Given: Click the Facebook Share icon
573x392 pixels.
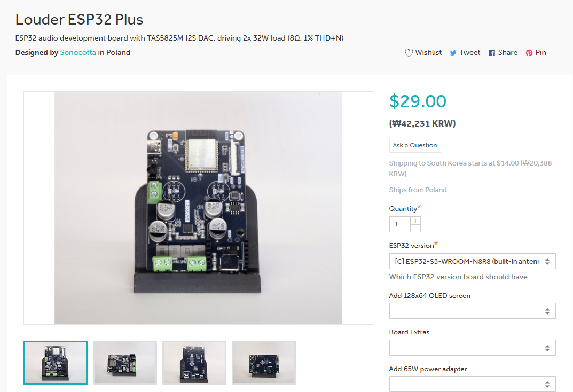Looking at the screenshot, I should tap(492, 53).
